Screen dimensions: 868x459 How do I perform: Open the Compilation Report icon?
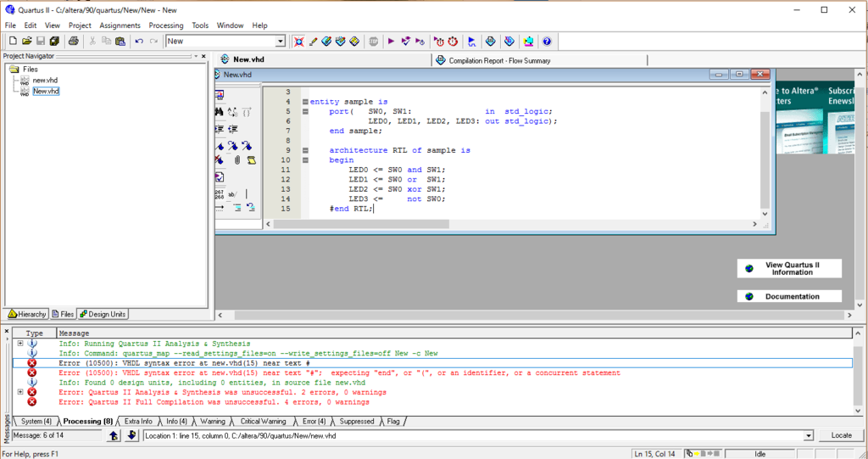coord(491,41)
